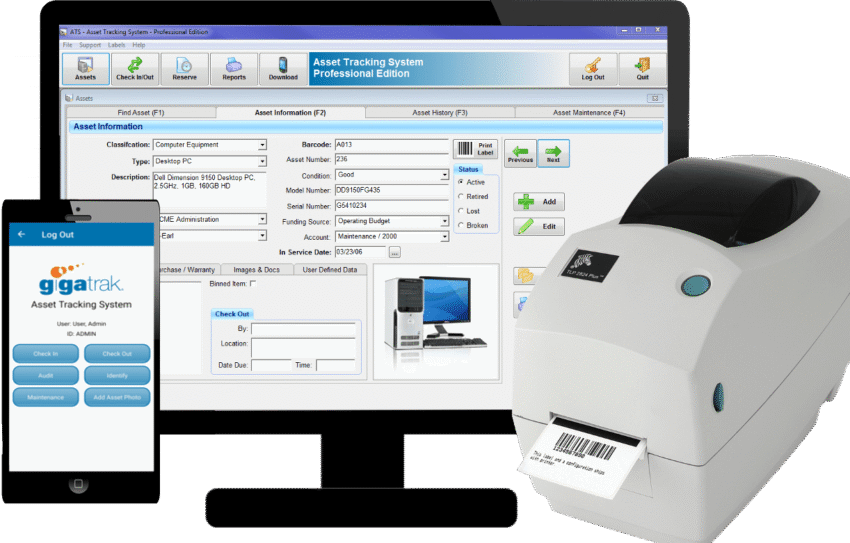Screen dimensions: 850x543
Task: Expand the Type dropdown
Action: pos(262,161)
